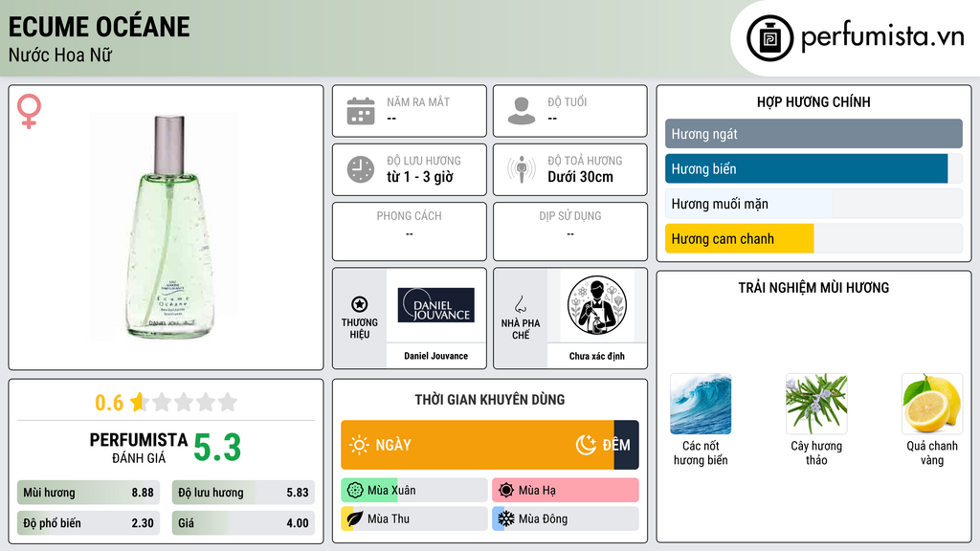Click the perfumer illustration above Chưa xác định
The height and width of the screenshot is (551, 980).
tap(597, 305)
